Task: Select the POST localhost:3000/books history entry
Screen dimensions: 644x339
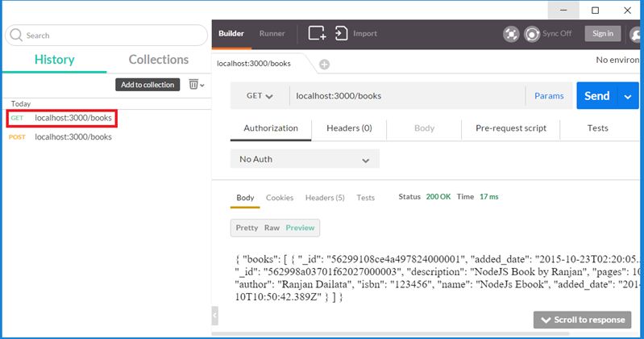Action: 73,137
